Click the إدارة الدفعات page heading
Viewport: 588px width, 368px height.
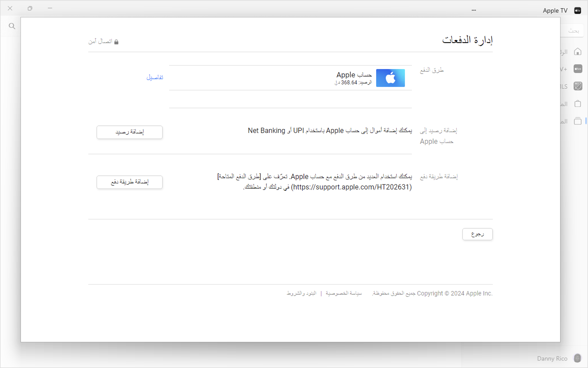pyautogui.click(x=467, y=40)
